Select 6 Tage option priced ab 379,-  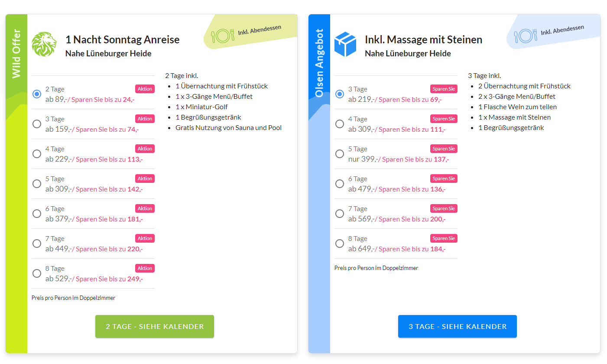(37, 214)
